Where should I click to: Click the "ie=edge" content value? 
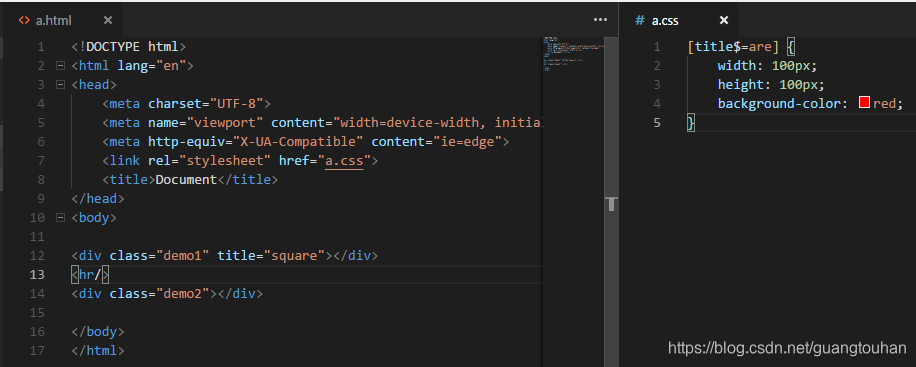click(x=467, y=141)
